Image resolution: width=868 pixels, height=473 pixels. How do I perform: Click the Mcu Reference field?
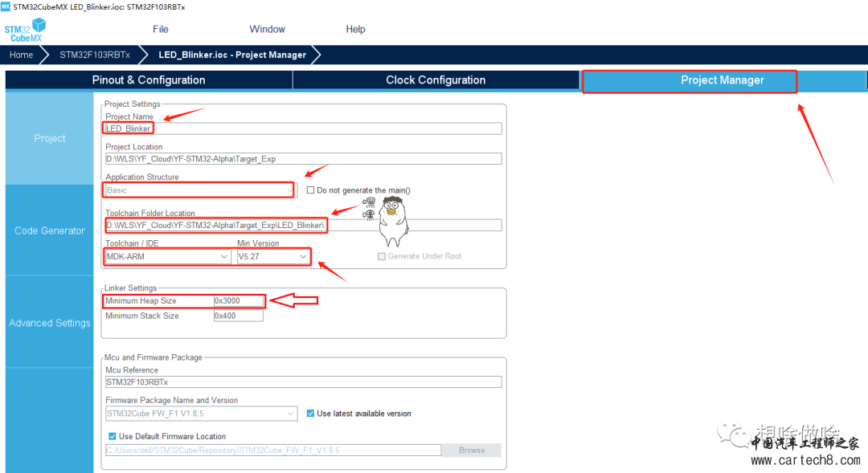click(303, 382)
